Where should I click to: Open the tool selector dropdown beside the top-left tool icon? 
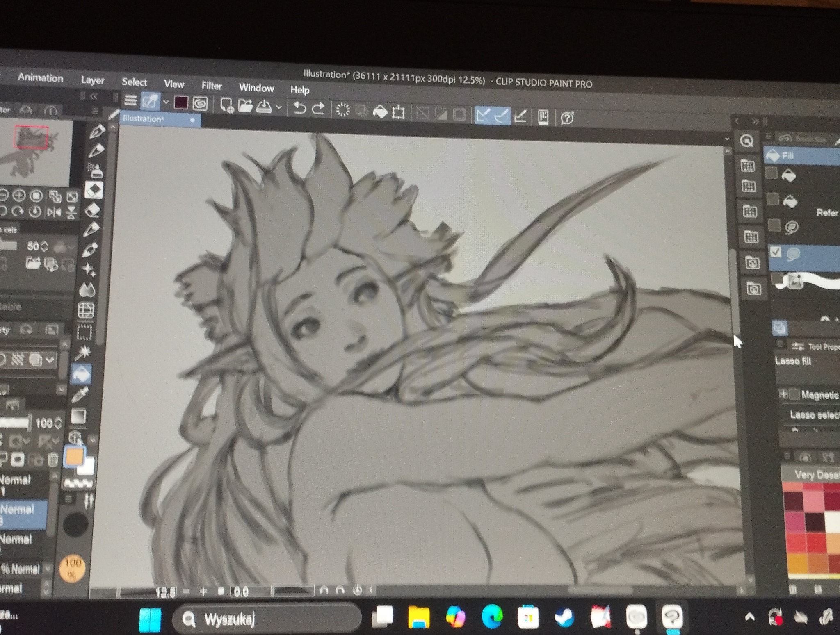click(x=166, y=102)
